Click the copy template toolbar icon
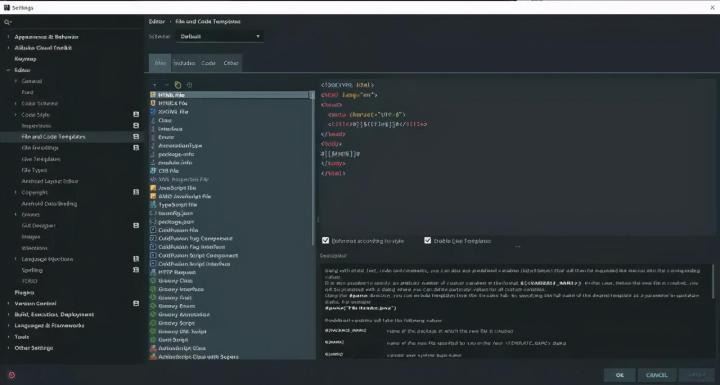The width and height of the screenshot is (720, 385). point(178,85)
